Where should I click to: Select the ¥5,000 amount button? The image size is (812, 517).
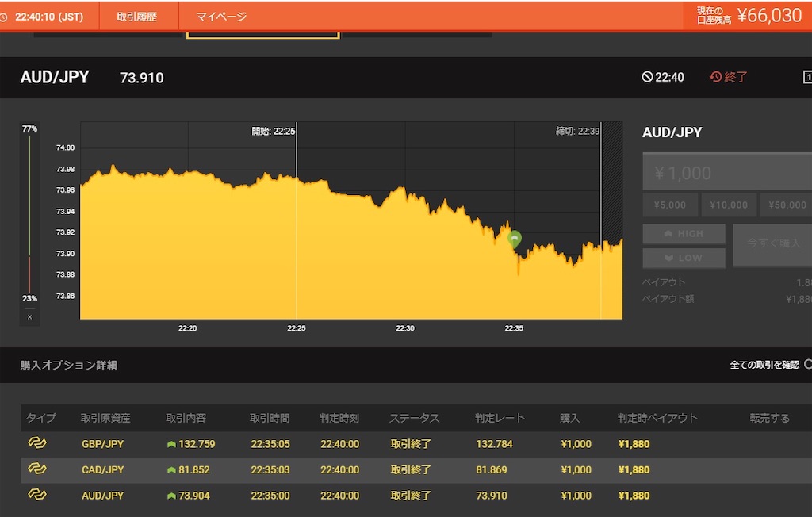[670, 205]
